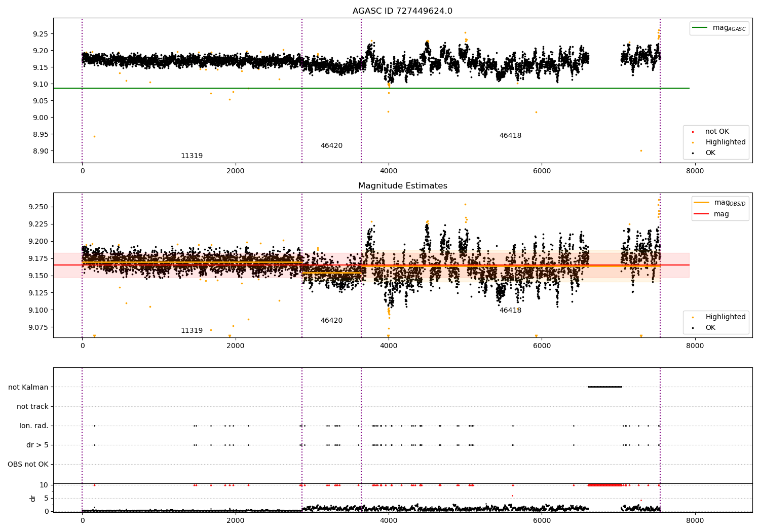
Task: Click the "46418" label in the top plot
Action: (510, 136)
